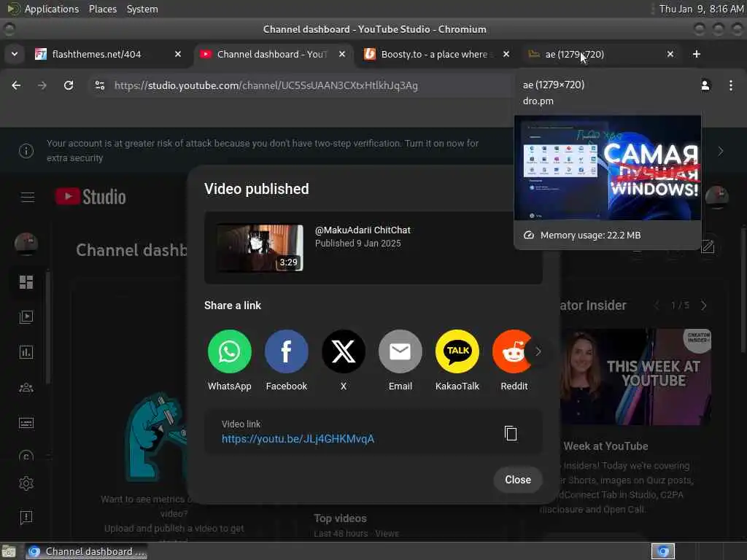Image resolution: width=747 pixels, height=560 pixels.
Task: Click the workspace switcher in bottom panel
Action: coord(663,551)
